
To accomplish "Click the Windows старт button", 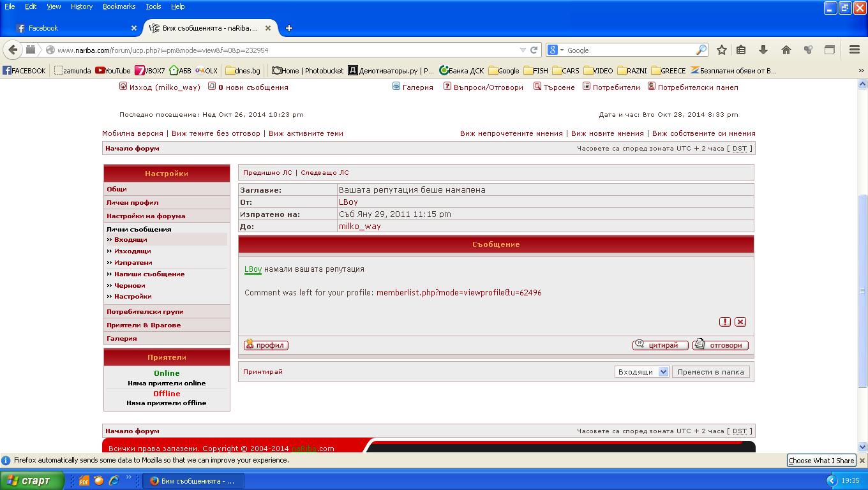I will [x=32, y=480].
